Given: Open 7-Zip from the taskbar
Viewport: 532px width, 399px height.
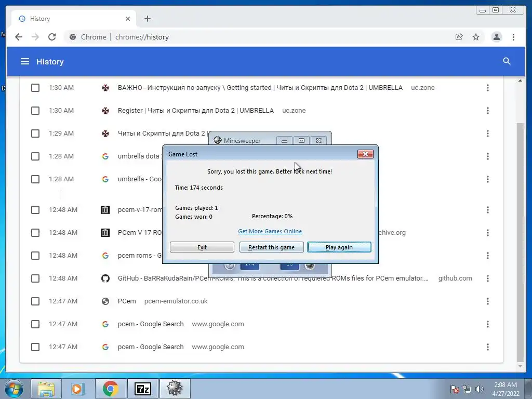Looking at the screenshot, I should point(142,389).
